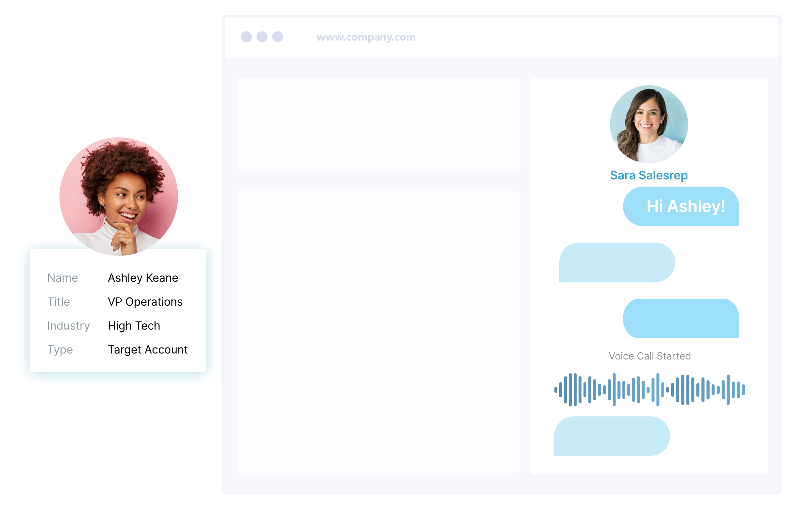Select the 'Voice Call Started' status text
The image size is (812, 509).
coord(650,356)
